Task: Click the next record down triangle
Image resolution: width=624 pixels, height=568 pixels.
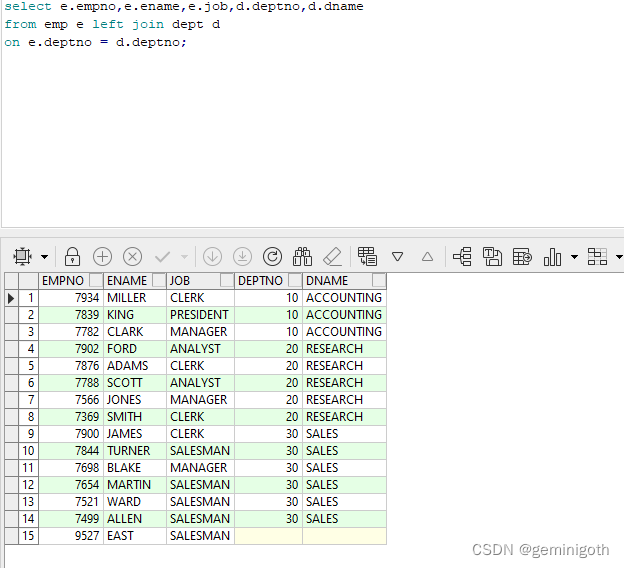Action: pyautogui.click(x=398, y=257)
